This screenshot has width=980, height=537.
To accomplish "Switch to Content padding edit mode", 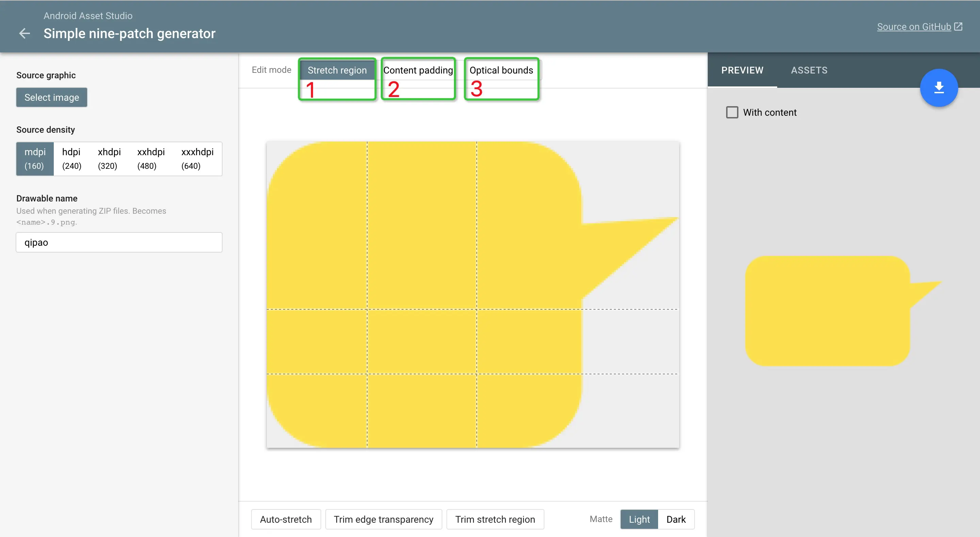I will point(418,70).
